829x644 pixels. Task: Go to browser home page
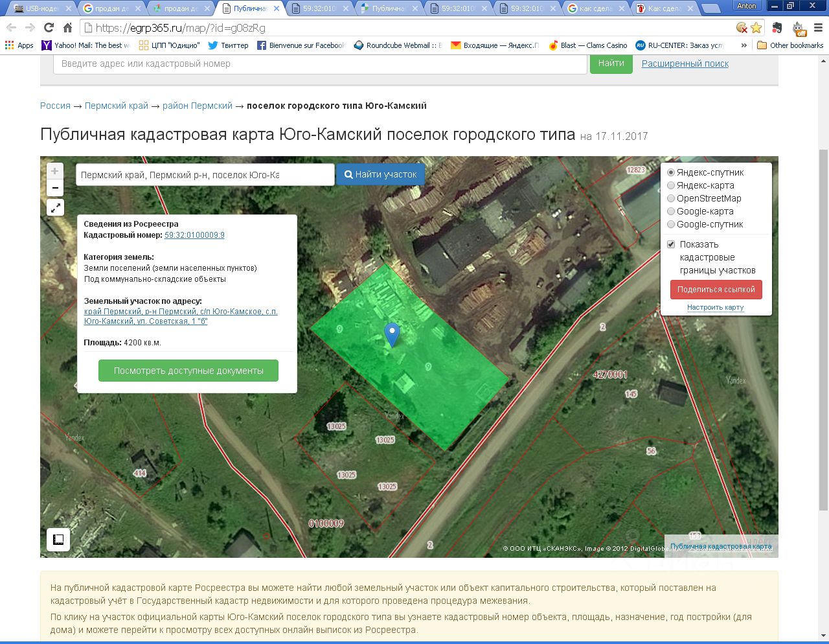click(67, 28)
